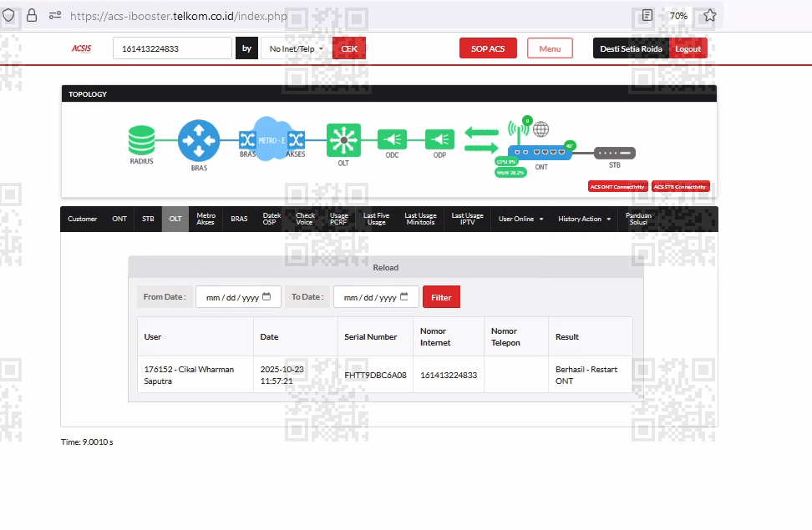
Task: Click the RADIUS database icon in topology
Action: point(141,140)
